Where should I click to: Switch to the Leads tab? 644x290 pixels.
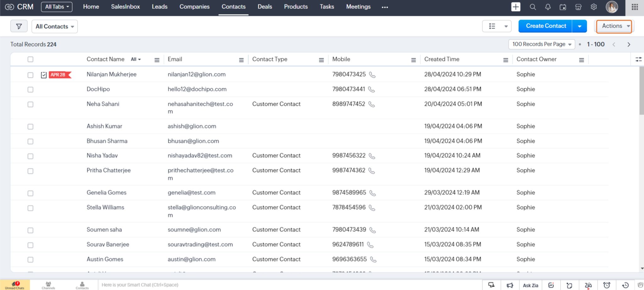coord(159,7)
